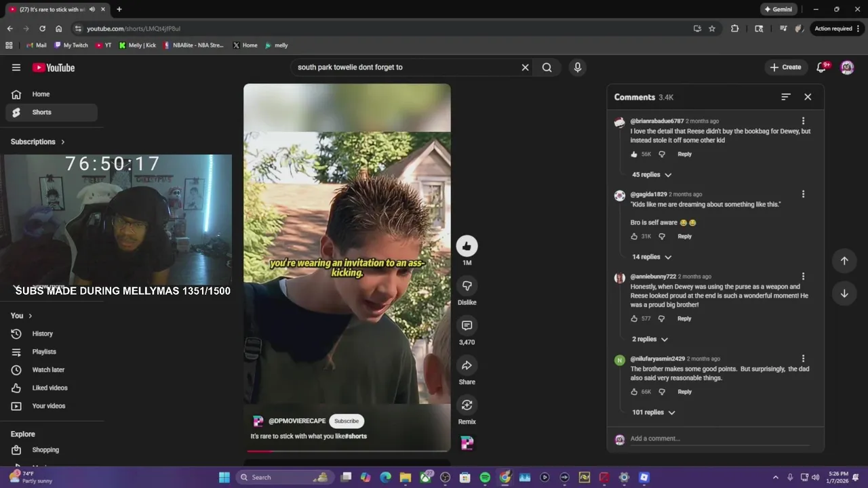Image resolution: width=868 pixels, height=488 pixels.
Task: Open the @DPMOVIERECAPE channel link
Action: [x=297, y=421]
